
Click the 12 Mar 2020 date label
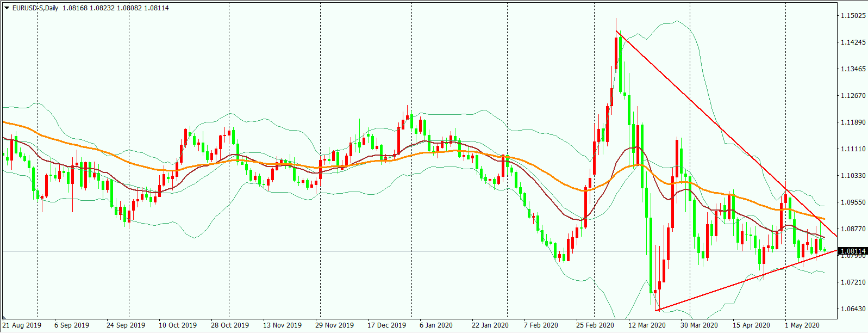tap(647, 325)
